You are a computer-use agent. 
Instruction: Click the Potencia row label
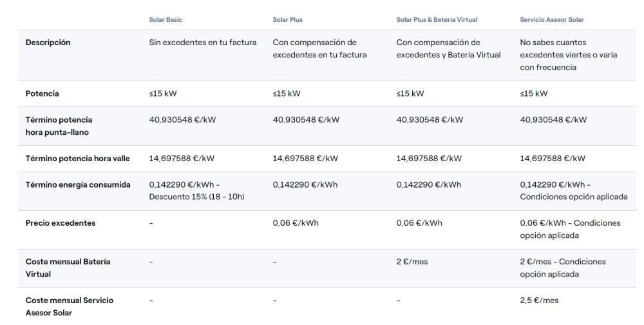[x=42, y=94]
